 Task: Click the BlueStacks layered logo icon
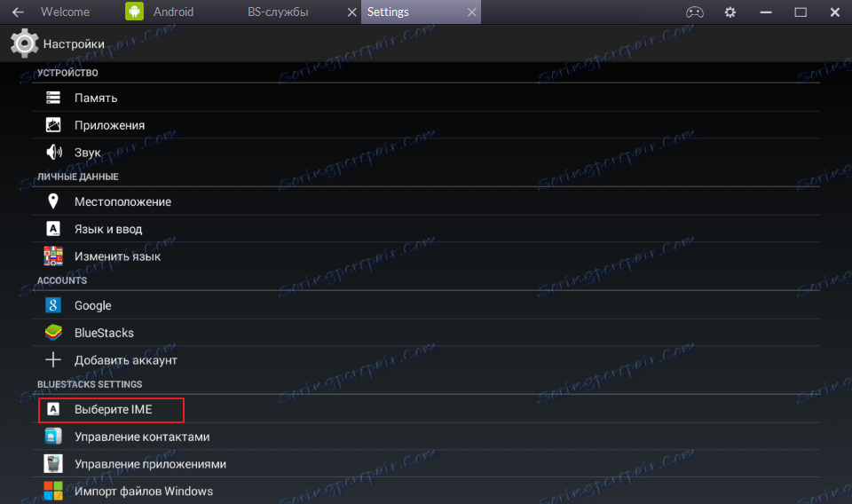[x=53, y=332]
